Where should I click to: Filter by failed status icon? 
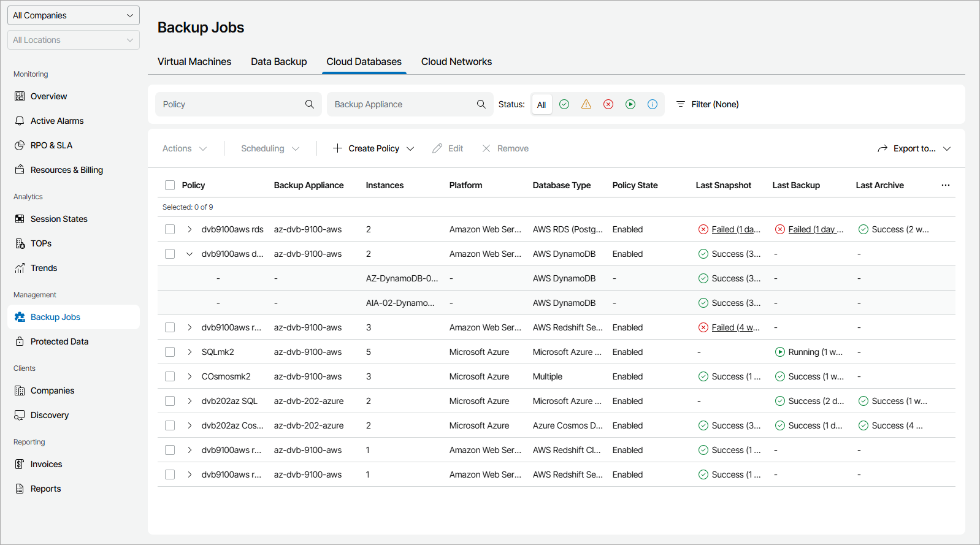(x=608, y=104)
